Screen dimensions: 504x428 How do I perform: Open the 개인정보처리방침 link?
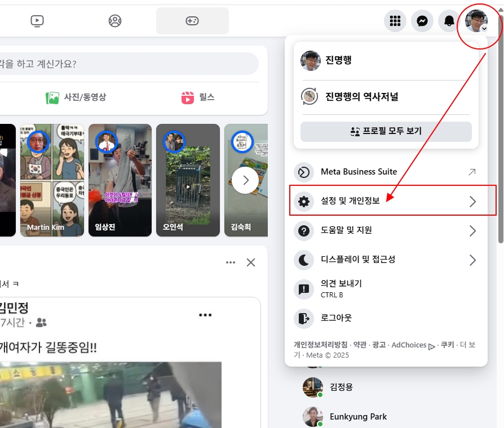point(320,345)
